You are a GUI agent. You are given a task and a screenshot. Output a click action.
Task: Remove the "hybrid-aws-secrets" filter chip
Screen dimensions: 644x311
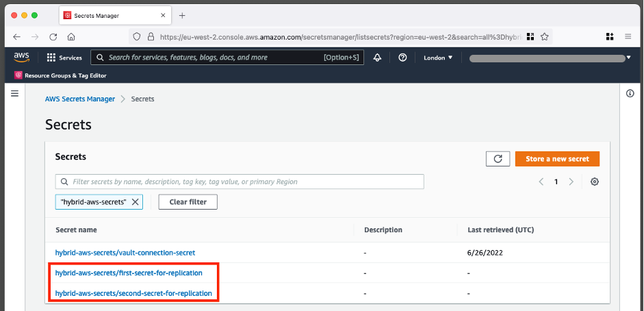135,202
